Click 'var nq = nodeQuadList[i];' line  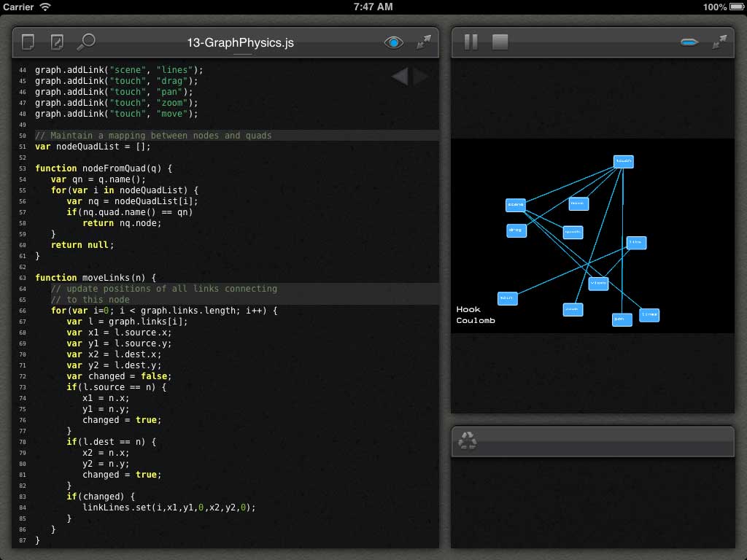133,201
